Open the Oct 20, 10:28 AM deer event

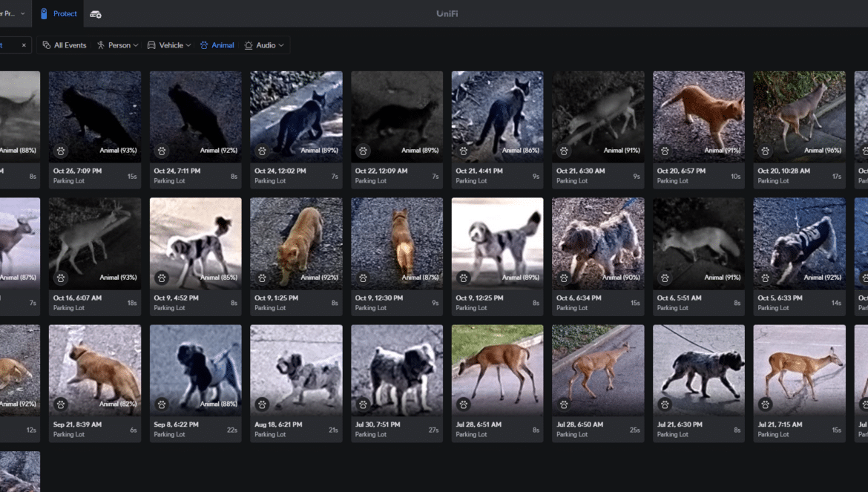pos(799,117)
